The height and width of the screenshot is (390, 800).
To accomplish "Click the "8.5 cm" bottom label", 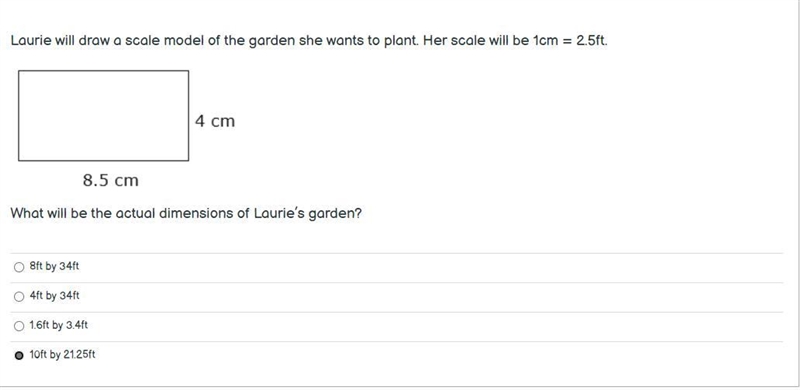I will pos(111,180).
